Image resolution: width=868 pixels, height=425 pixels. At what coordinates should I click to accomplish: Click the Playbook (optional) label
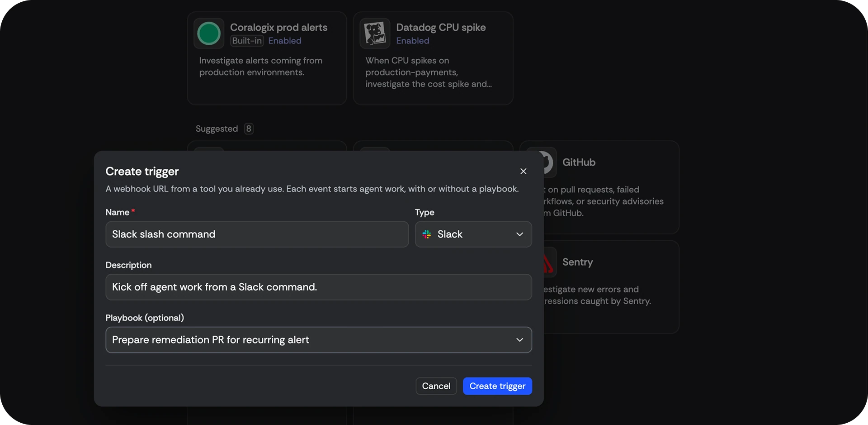point(145,318)
